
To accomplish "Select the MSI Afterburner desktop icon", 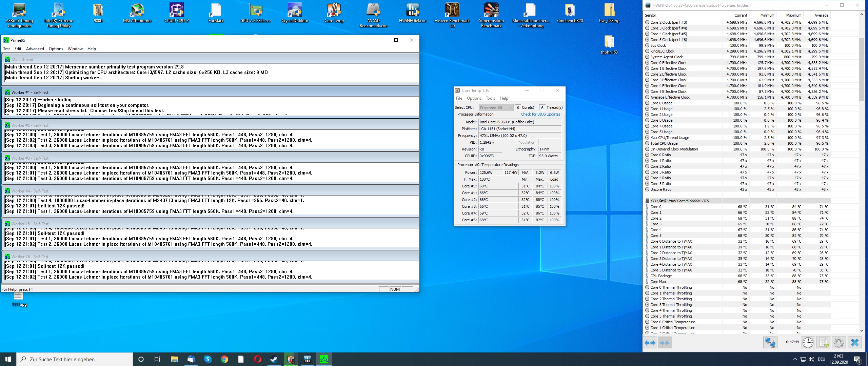I will (x=137, y=14).
